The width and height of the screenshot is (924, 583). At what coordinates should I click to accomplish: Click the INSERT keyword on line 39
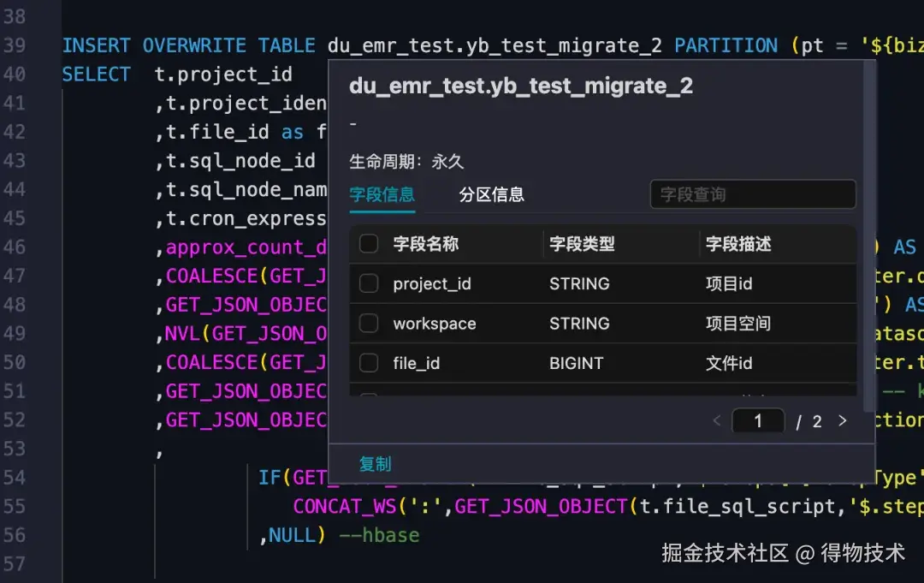[x=96, y=45]
